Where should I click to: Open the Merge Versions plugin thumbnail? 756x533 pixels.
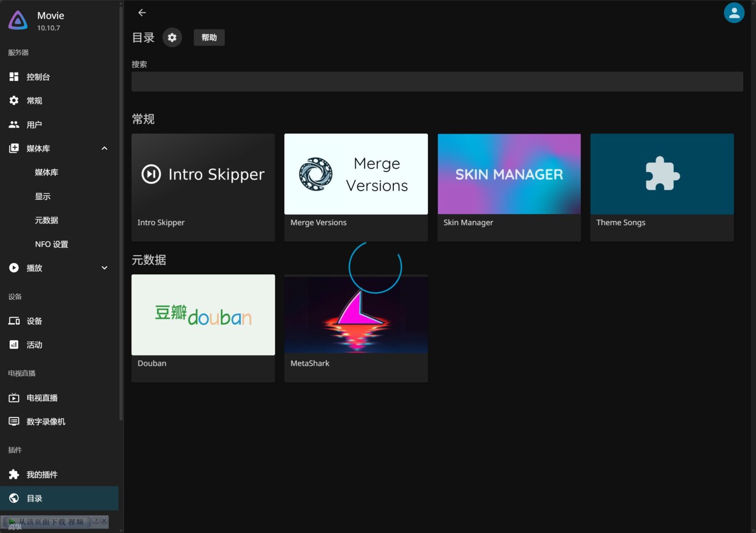[356, 174]
